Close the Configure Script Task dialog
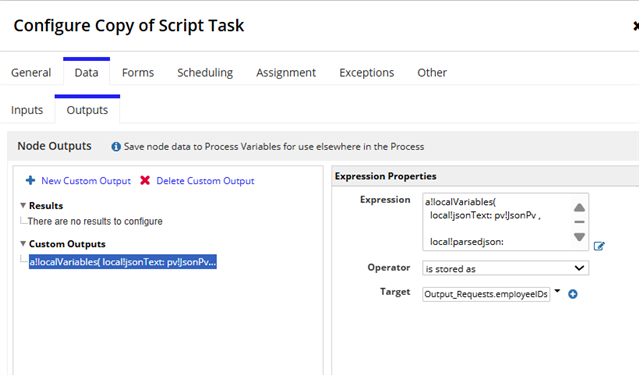 click(x=636, y=26)
